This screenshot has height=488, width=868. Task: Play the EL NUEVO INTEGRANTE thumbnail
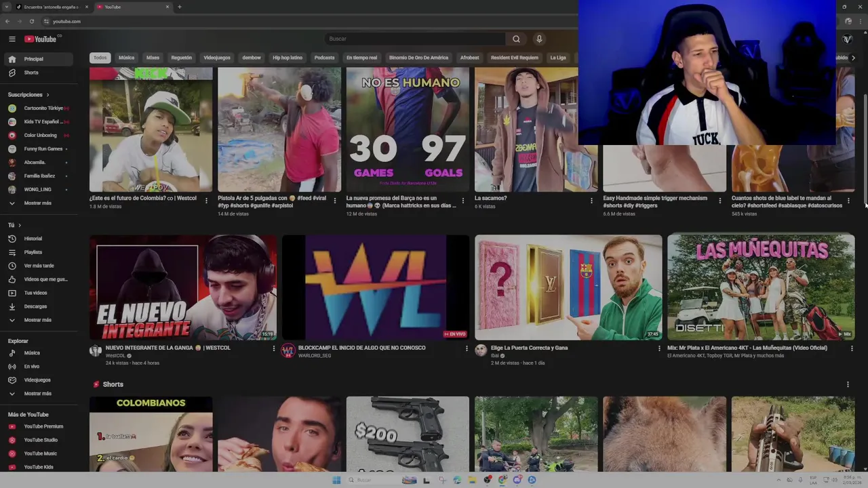(x=183, y=287)
